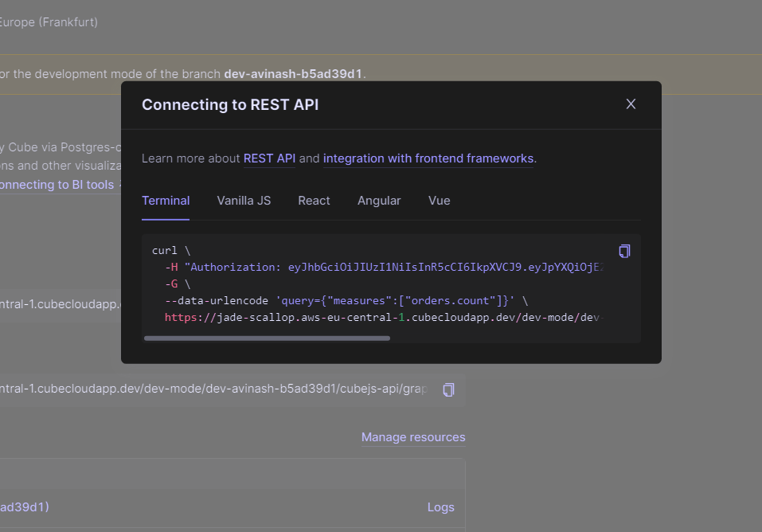Switch to the Vanilla JS tab
This screenshot has height=532, width=762.
[243, 201]
